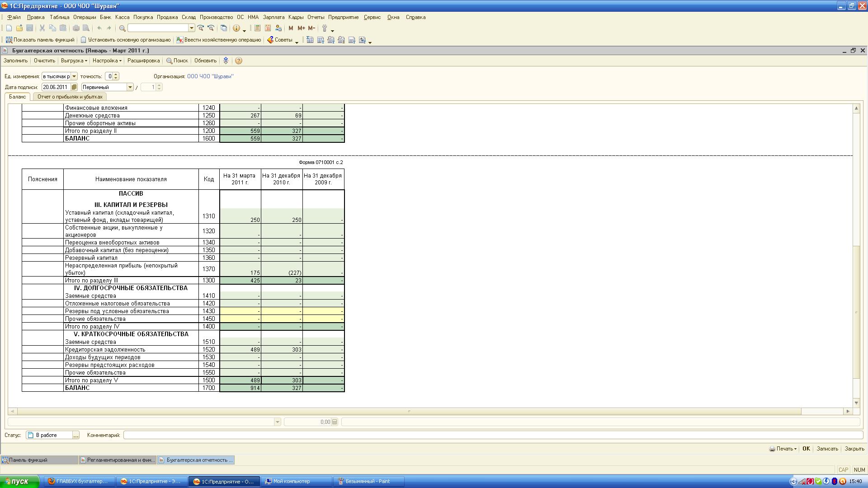Open calendar picker for signature date

[x=74, y=87]
